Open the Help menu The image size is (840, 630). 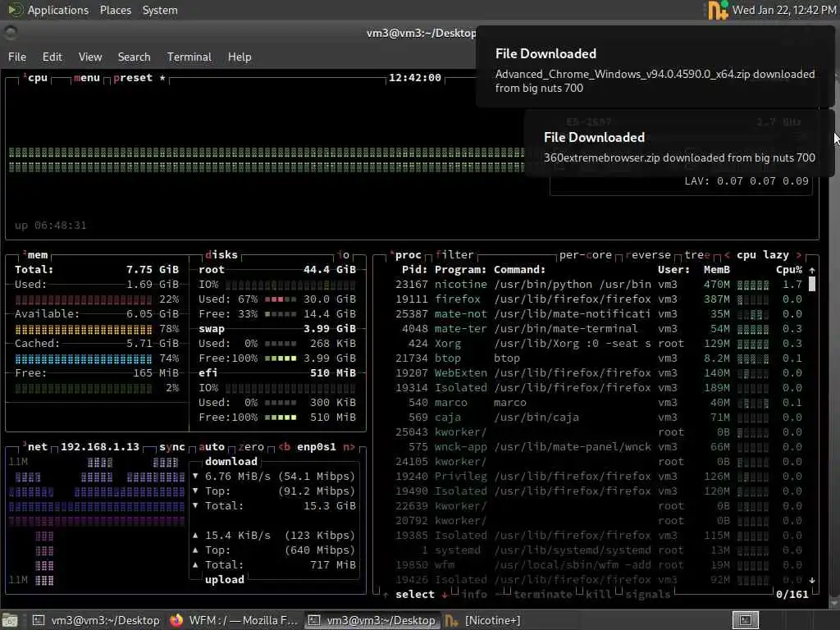tap(240, 57)
